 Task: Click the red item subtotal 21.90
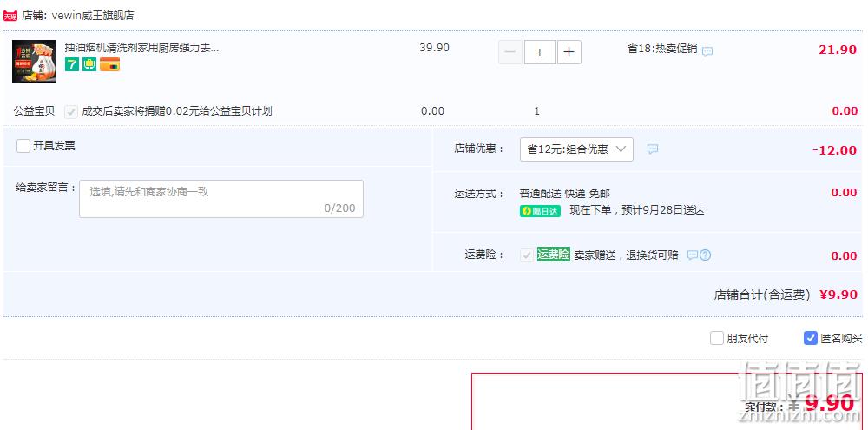point(838,50)
